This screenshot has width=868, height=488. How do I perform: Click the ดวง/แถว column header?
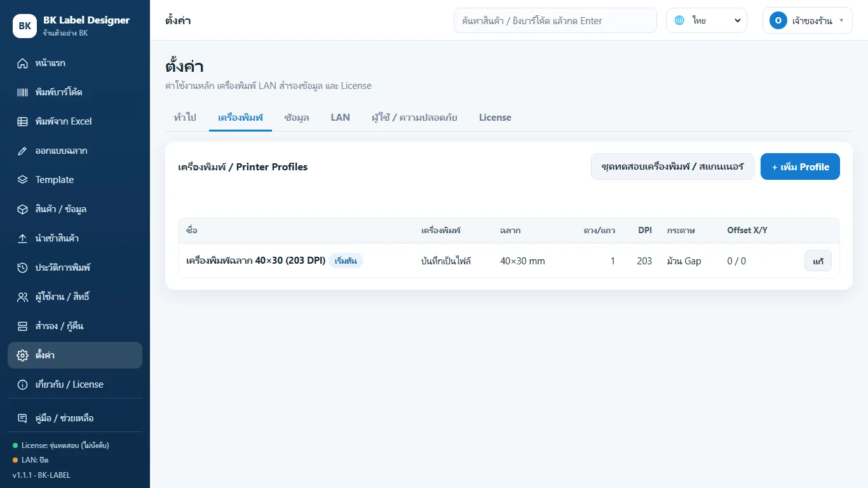click(x=599, y=230)
